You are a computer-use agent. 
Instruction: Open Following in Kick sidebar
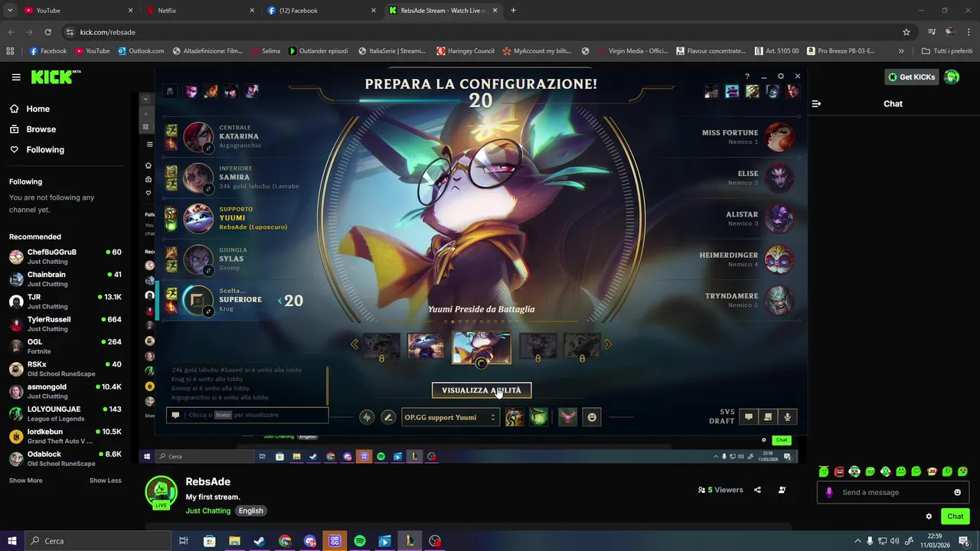(38, 150)
